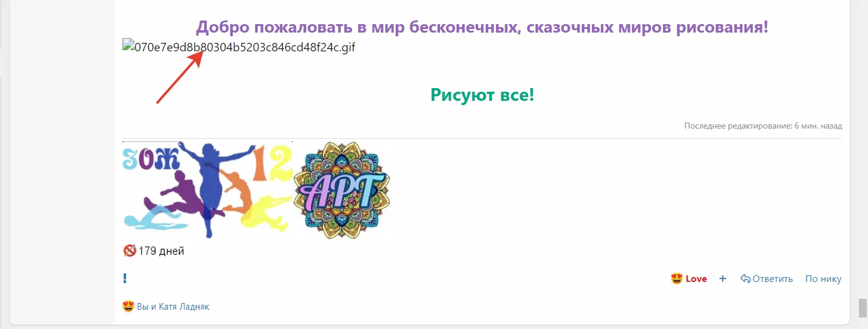This screenshot has height=329, width=868.
Task: Click the plus icon next to Love
Action: (723, 279)
